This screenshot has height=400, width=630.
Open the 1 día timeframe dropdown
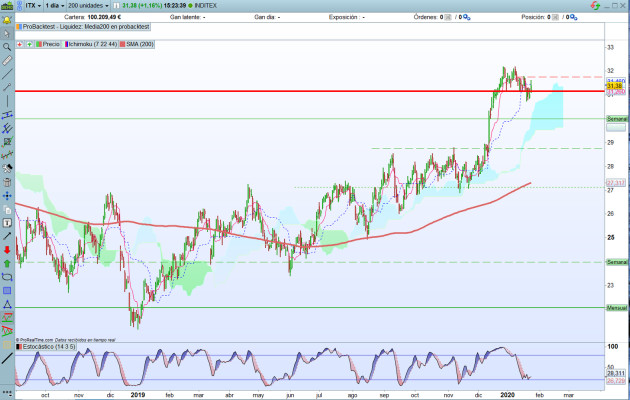point(55,6)
